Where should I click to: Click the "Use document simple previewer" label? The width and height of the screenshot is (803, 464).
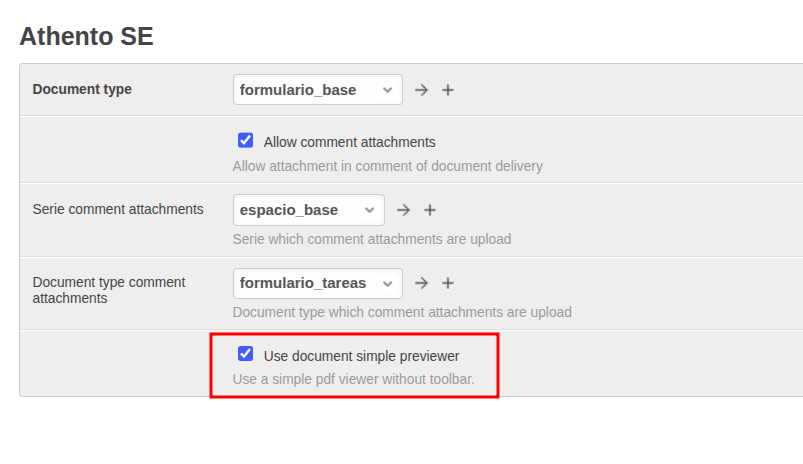point(361,355)
